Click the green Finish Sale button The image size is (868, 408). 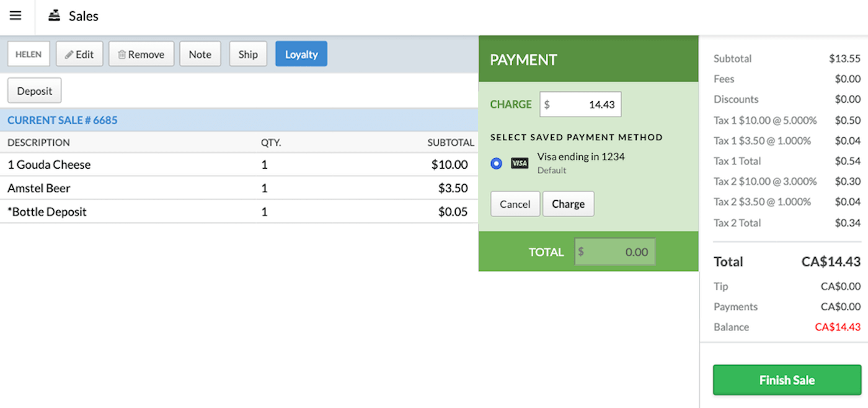[x=787, y=380]
